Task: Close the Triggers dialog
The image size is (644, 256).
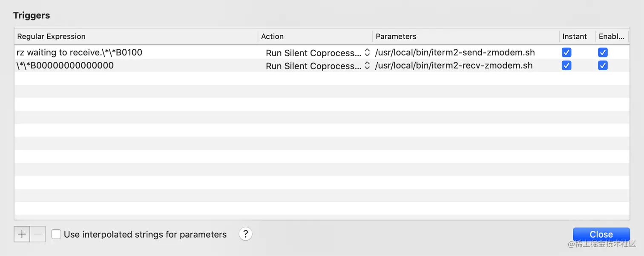Action: (601, 234)
